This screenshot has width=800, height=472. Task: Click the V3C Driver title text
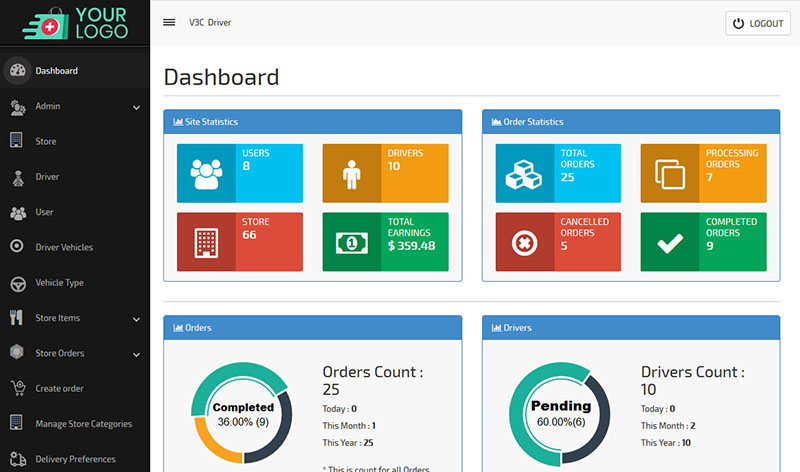click(210, 22)
